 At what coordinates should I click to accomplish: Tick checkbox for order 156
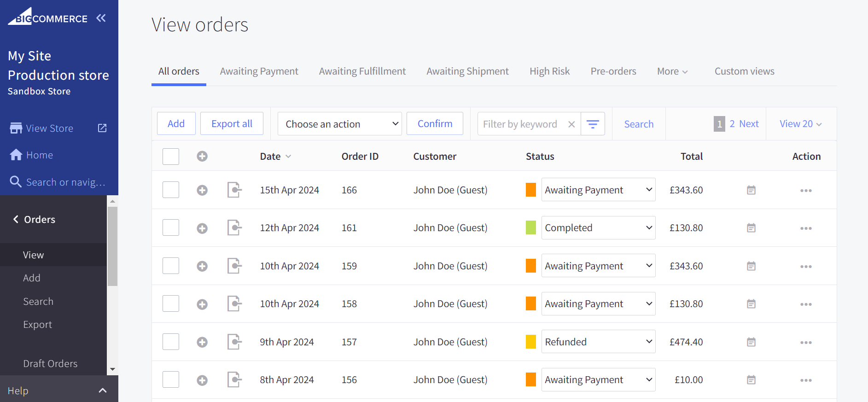pyautogui.click(x=171, y=380)
